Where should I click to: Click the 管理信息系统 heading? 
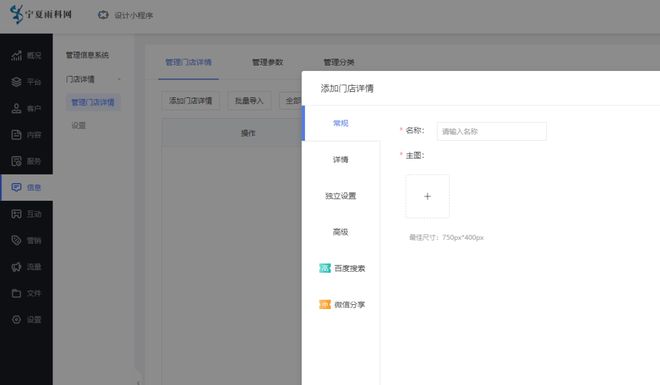87,55
